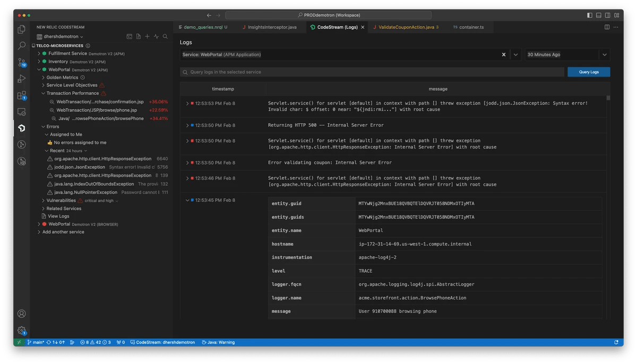
Task: Switch to InsightsInterceptor.java tab
Action: [272, 27]
